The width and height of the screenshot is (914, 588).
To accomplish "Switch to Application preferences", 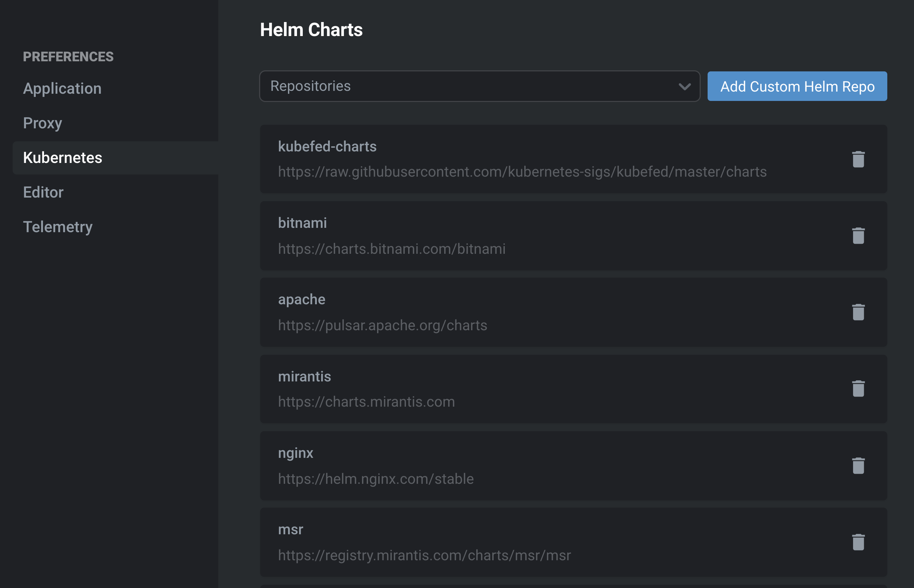I will coord(62,88).
